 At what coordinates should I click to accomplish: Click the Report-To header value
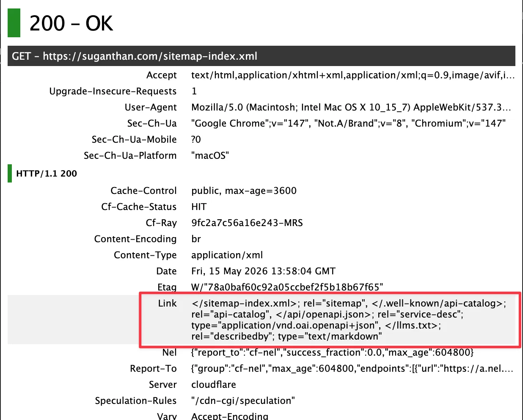click(x=352, y=369)
